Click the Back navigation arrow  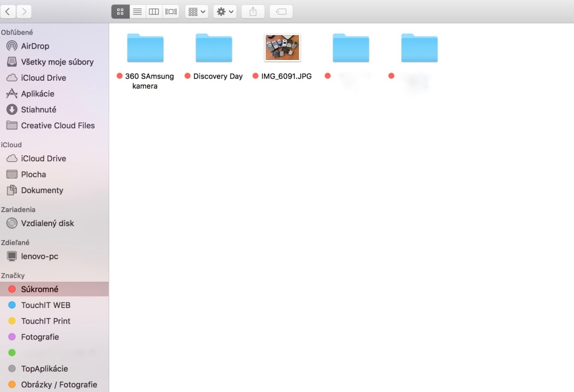tap(8, 11)
